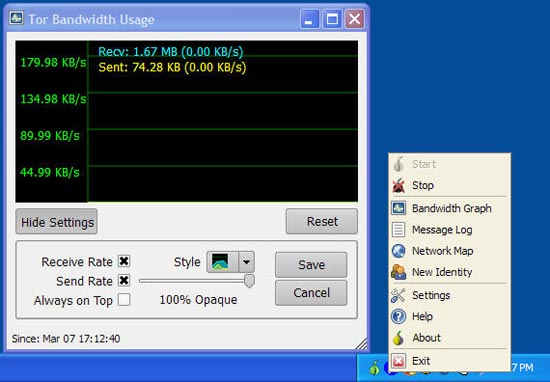
Task: Open Network Map from tray menu
Action: [449, 251]
